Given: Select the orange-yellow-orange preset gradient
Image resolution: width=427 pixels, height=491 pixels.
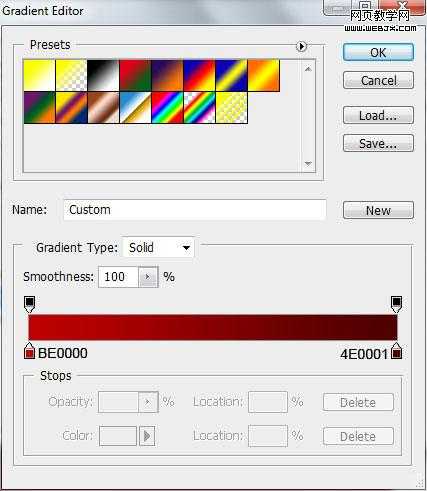Looking at the screenshot, I should (x=263, y=75).
